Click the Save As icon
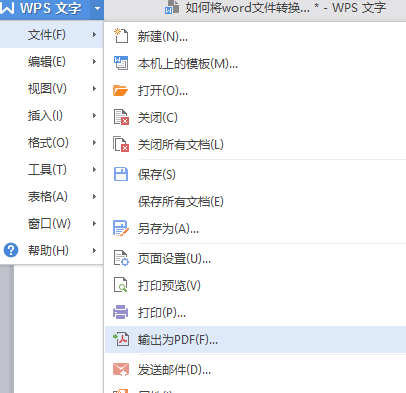406x393 pixels. (x=121, y=228)
